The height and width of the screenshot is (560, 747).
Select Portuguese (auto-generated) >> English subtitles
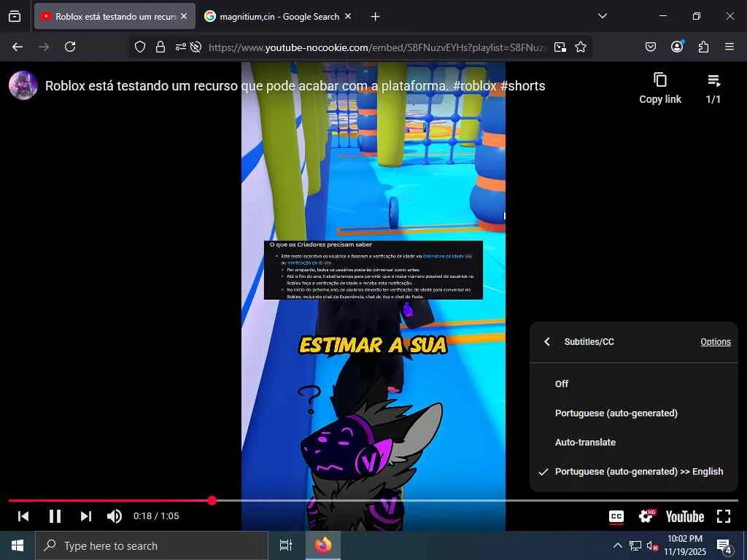[x=634, y=472]
